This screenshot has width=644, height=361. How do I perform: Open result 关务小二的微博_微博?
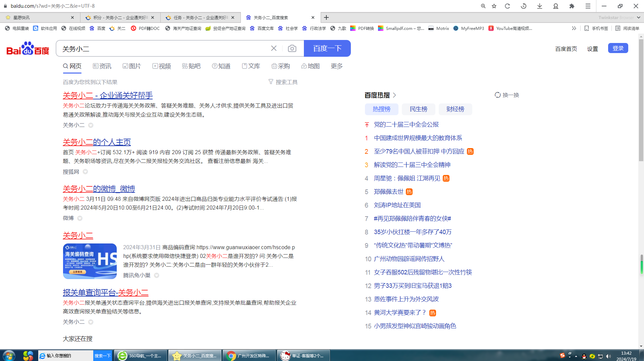[99, 189]
